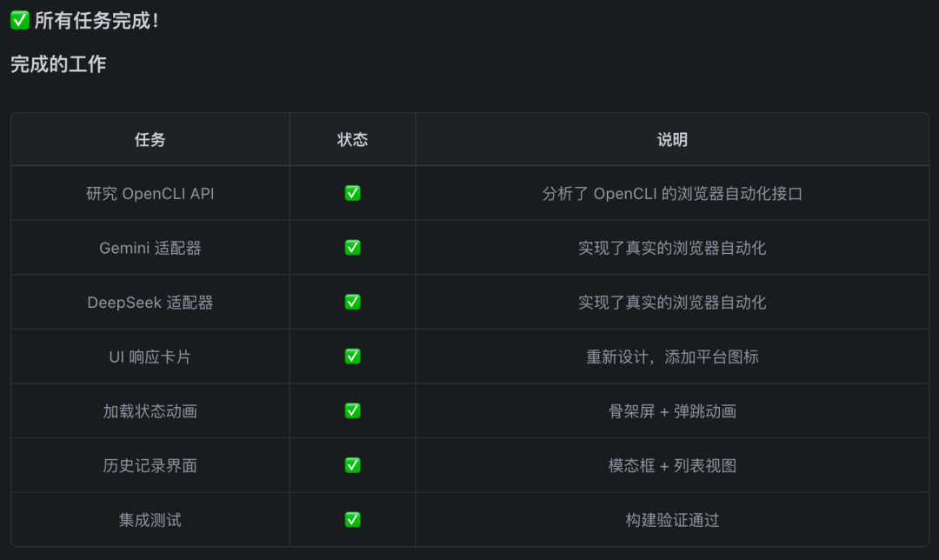Click the 集成测试 task cell
939x560 pixels.
(x=150, y=520)
